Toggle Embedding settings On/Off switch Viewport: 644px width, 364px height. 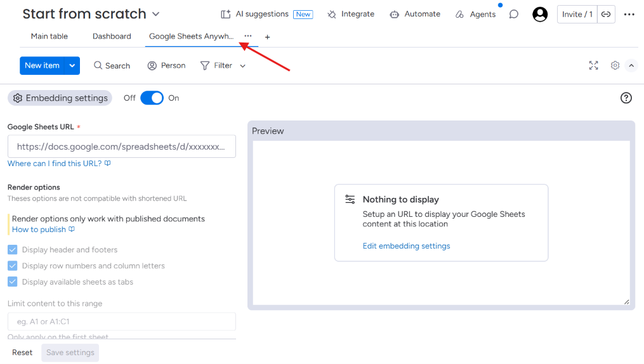[x=152, y=98]
